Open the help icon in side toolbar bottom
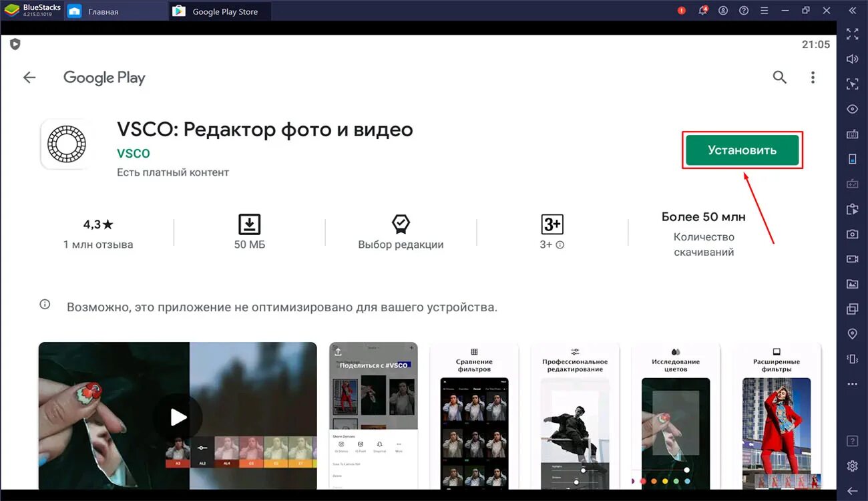The width and height of the screenshot is (868, 501). 852,441
